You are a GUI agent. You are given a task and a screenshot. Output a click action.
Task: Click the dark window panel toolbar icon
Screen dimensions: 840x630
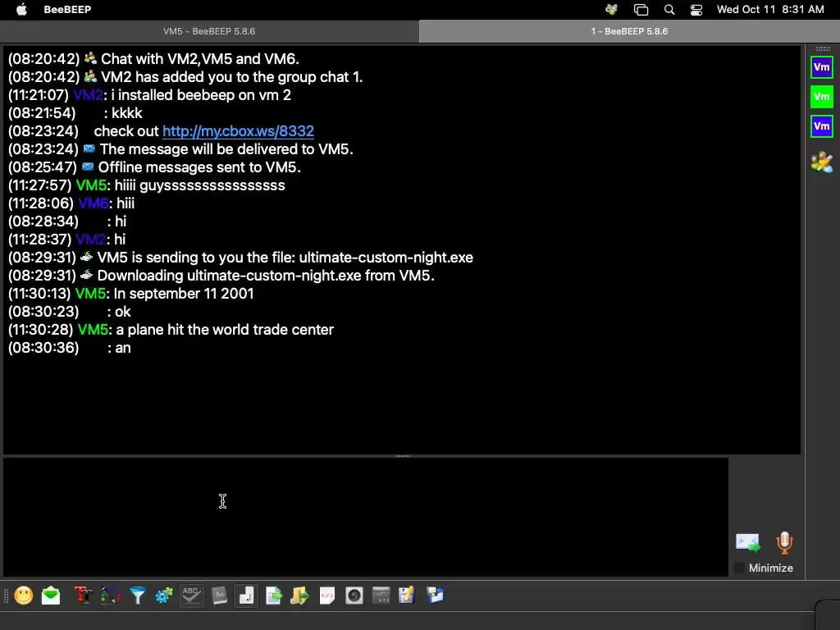pyautogui.click(x=381, y=596)
